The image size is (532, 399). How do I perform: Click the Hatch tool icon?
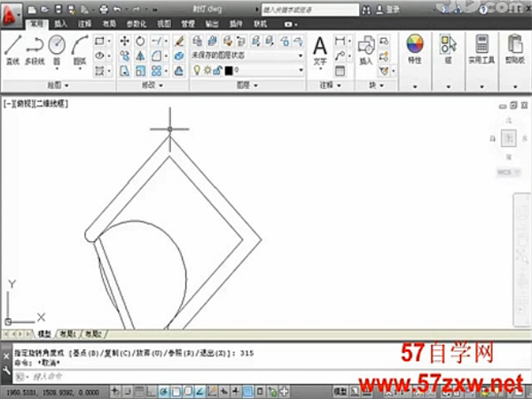pyautogui.click(x=99, y=71)
